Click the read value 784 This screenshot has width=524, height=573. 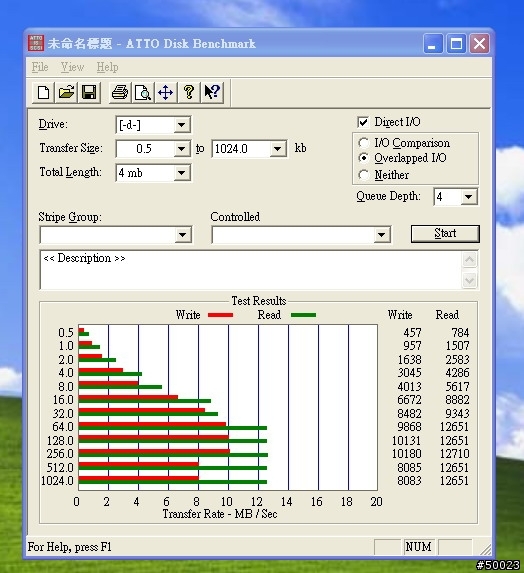[460, 333]
